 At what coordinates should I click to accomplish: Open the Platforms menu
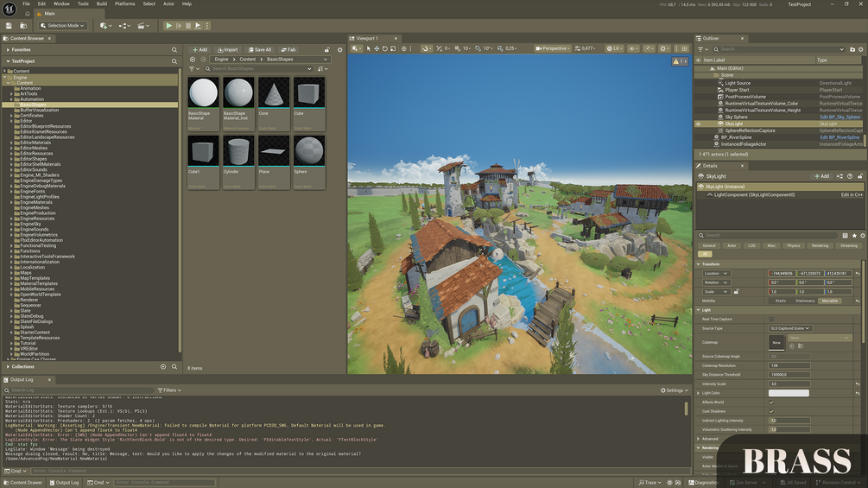[124, 3]
